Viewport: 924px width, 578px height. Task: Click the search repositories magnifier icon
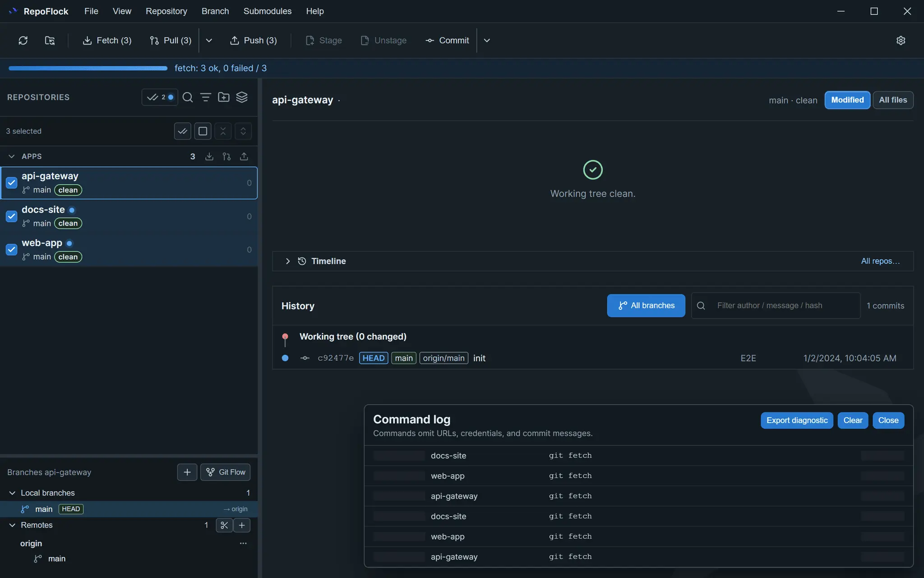point(188,97)
